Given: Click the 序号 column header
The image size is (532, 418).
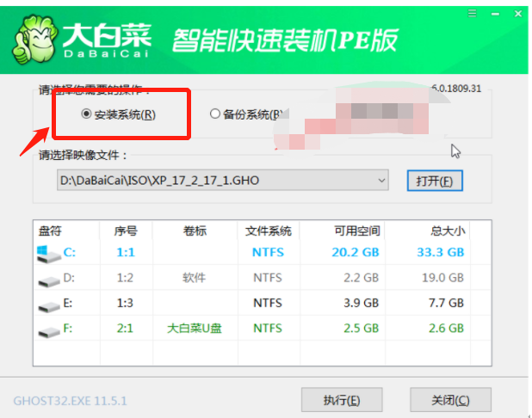Looking at the screenshot, I should (x=126, y=231).
